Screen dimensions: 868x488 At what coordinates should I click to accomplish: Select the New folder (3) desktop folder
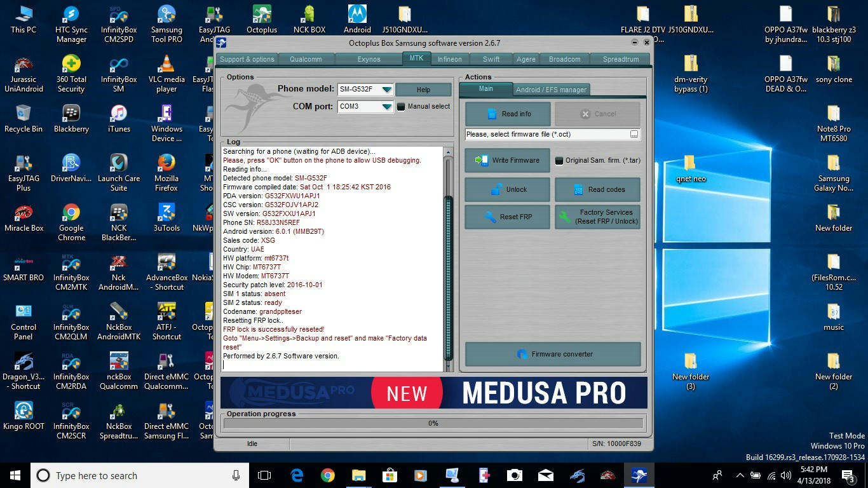[691, 372]
